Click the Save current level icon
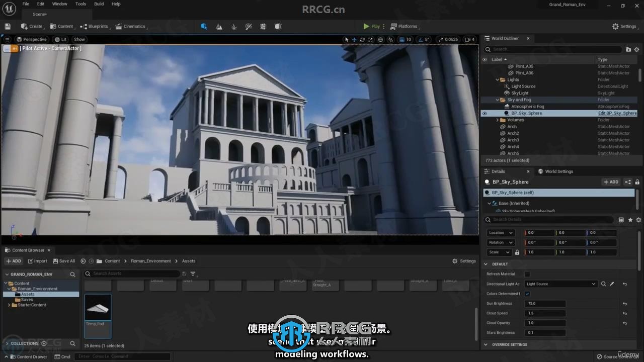The height and width of the screenshot is (362, 644). click(x=8, y=26)
